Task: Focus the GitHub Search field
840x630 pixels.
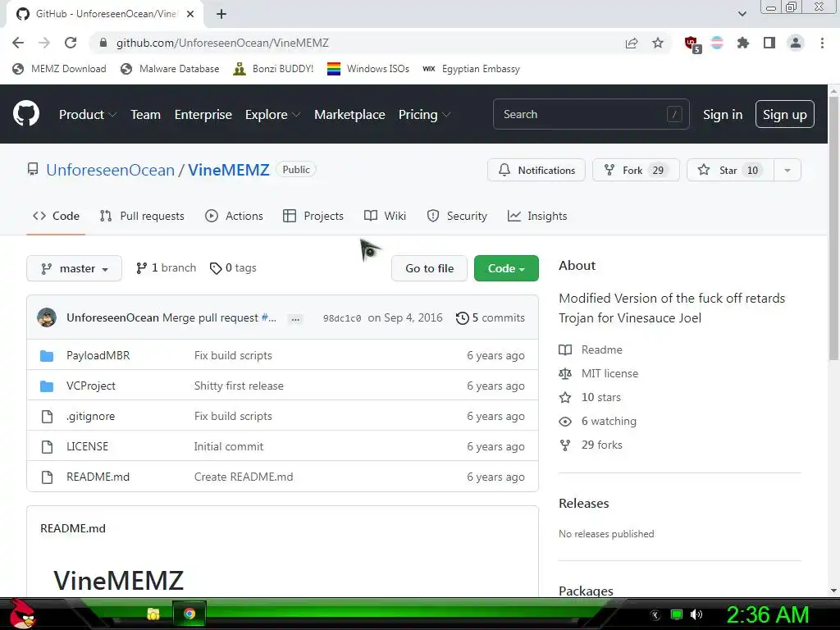Action: (x=591, y=114)
